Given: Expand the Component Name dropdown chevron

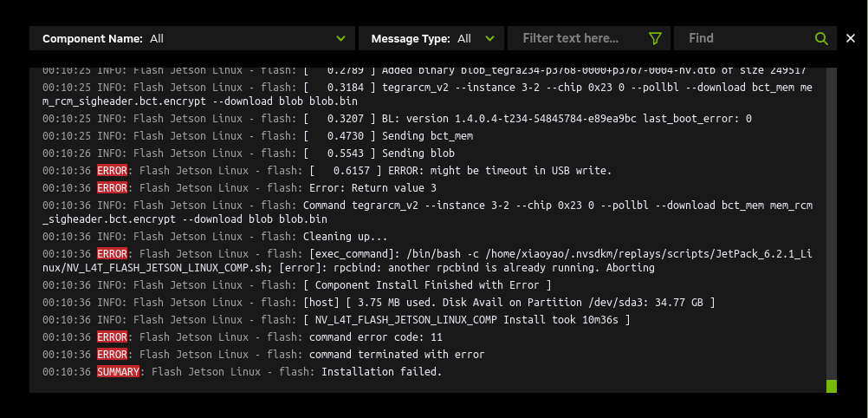Looking at the screenshot, I should (x=340, y=38).
